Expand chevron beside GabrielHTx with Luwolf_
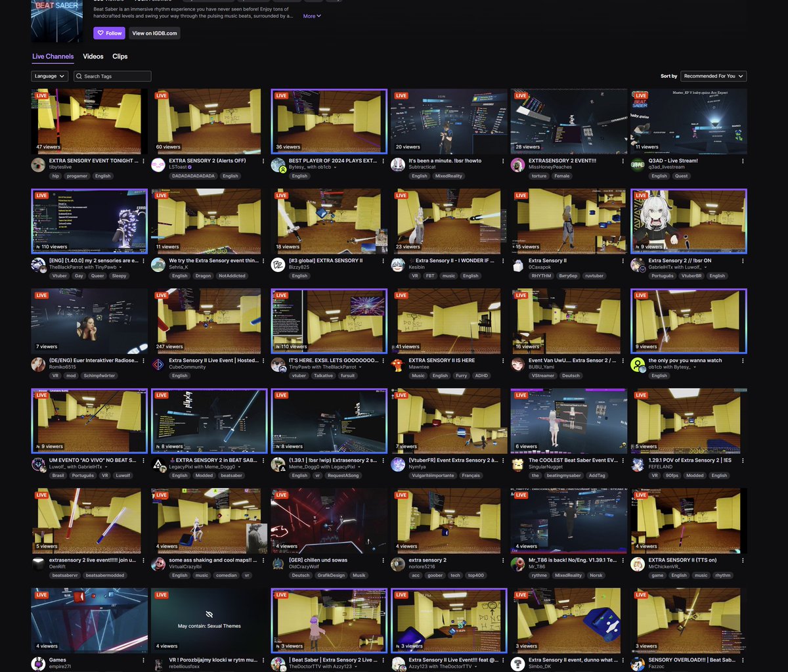Viewport: 788px width, 672px height. click(x=706, y=267)
